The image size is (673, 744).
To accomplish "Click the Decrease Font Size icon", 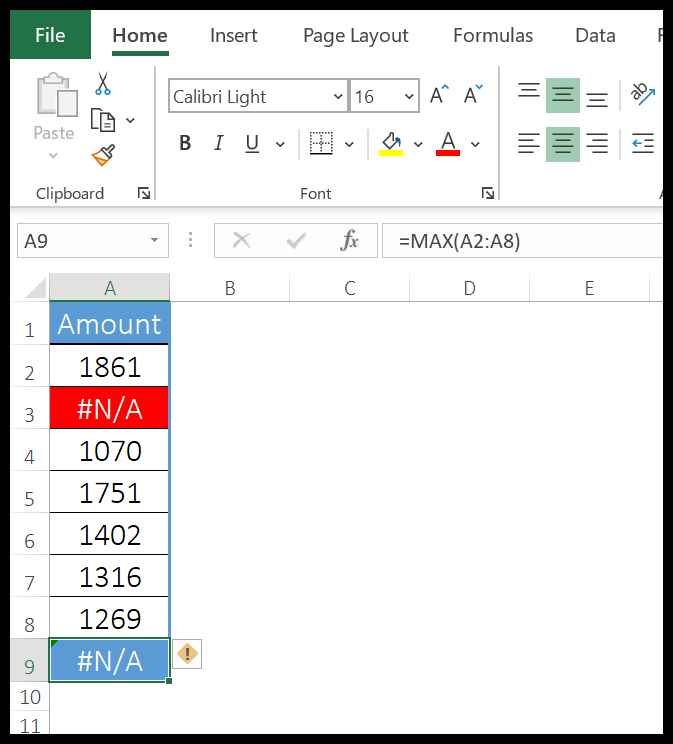I will point(472,96).
